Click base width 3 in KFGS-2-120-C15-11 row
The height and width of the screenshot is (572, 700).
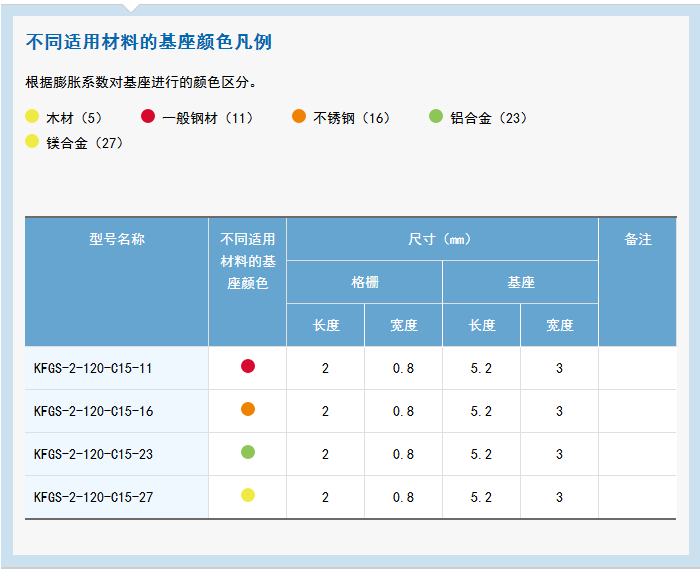click(x=559, y=368)
